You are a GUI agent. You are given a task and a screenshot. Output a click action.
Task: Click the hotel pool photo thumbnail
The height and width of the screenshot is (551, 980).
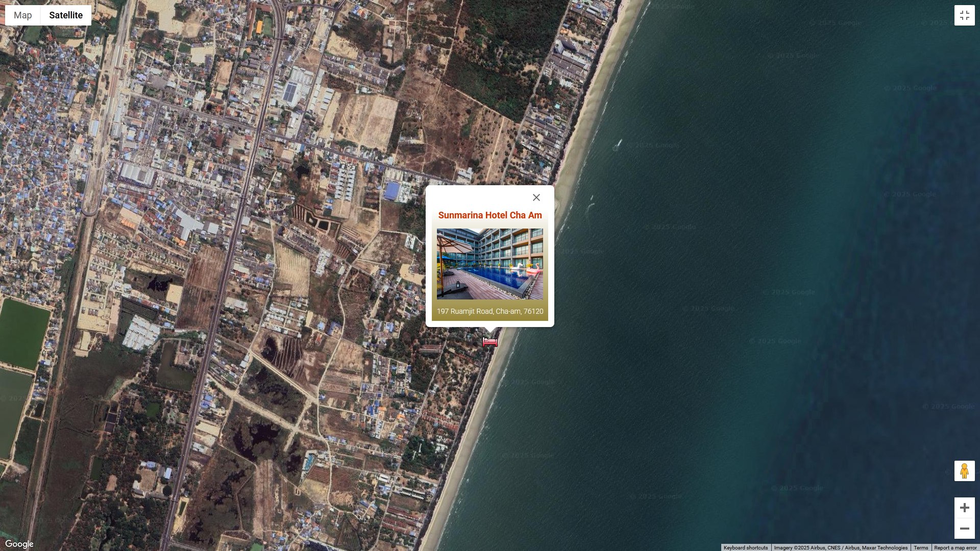click(489, 264)
